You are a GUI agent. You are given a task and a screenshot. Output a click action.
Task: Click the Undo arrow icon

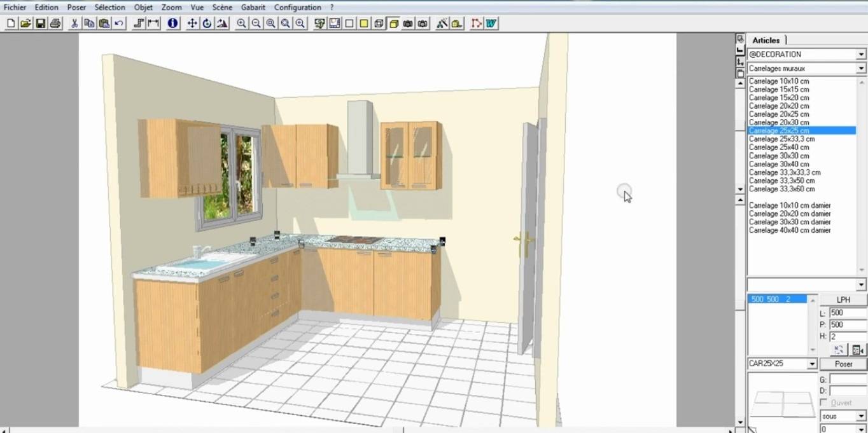tap(119, 24)
